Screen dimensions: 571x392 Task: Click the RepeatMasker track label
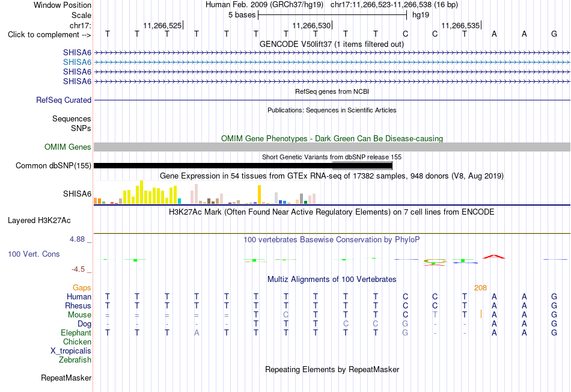pos(66,378)
